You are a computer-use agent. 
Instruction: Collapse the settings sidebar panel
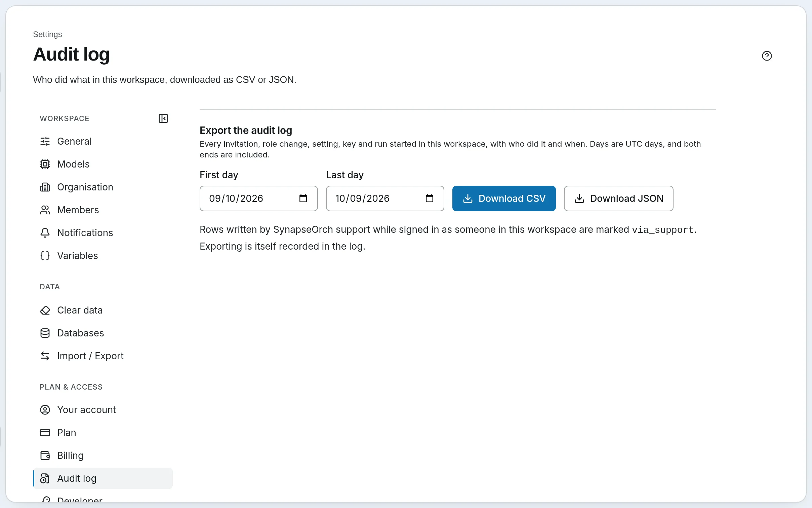coord(163,118)
